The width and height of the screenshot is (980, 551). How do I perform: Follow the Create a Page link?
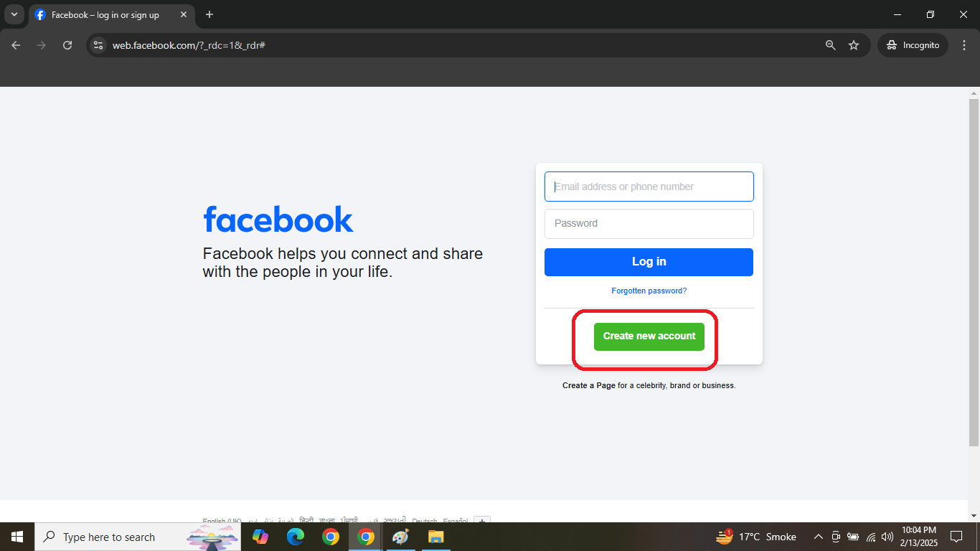click(588, 385)
